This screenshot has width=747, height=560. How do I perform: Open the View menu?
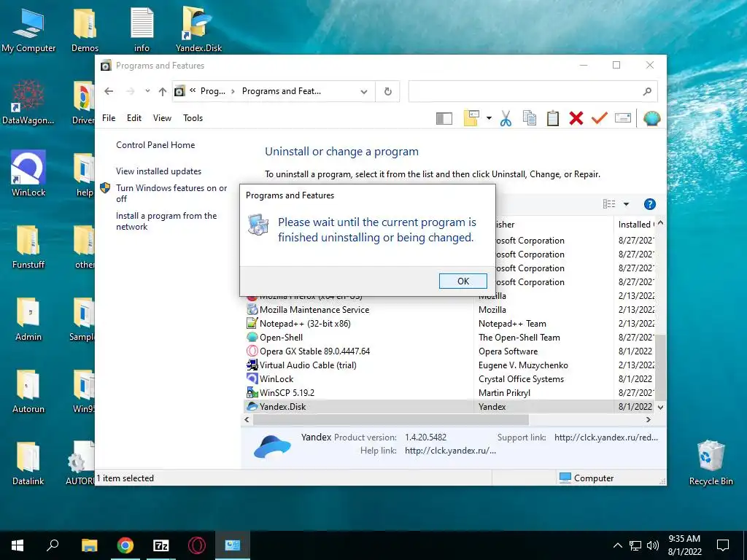pos(162,118)
